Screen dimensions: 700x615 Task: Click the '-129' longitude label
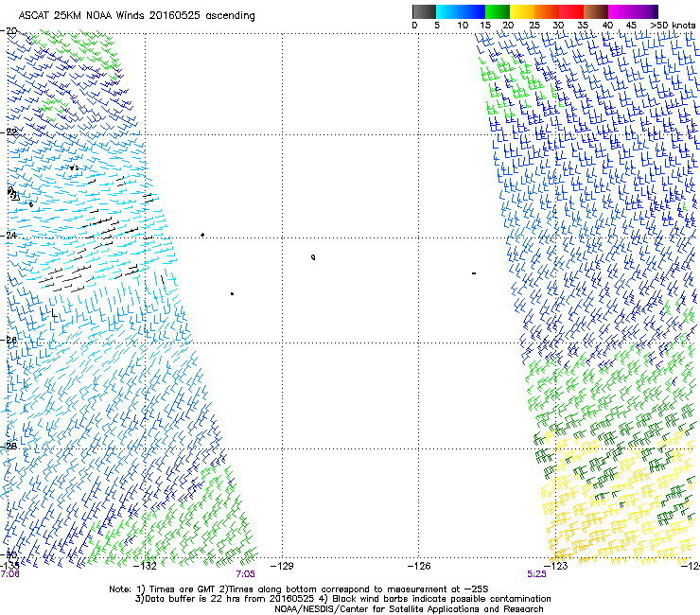pos(282,567)
